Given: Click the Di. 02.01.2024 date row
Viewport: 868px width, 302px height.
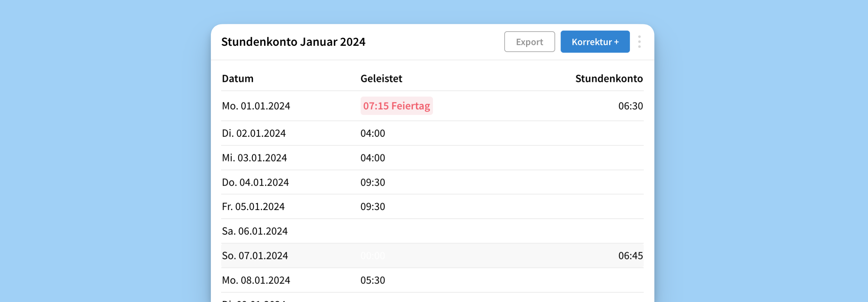Looking at the screenshot, I should 254,133.
